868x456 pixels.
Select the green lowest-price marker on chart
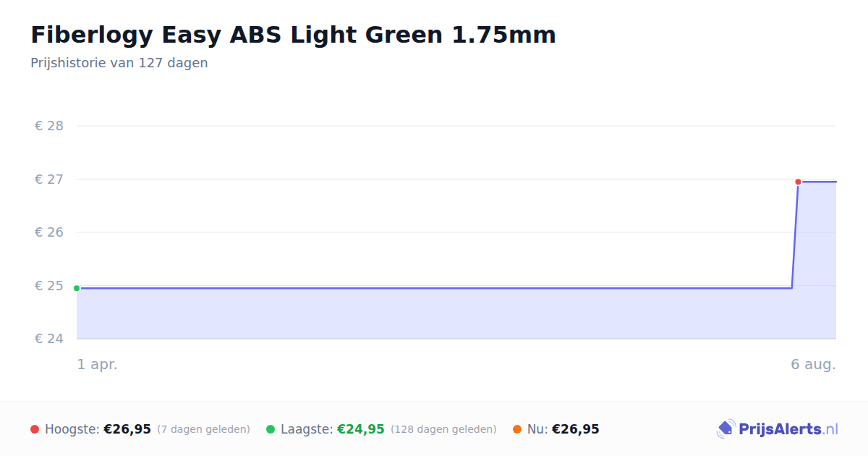point(77,288)
